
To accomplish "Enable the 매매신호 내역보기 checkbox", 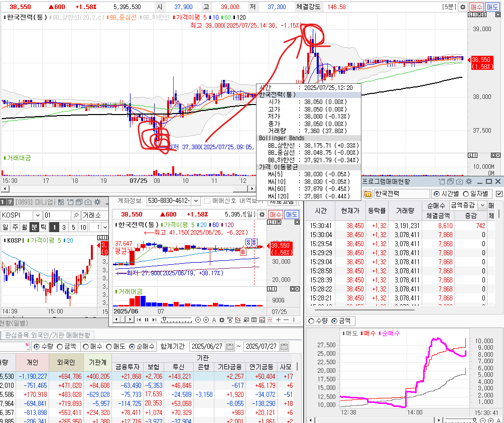I will coord(207,201).
